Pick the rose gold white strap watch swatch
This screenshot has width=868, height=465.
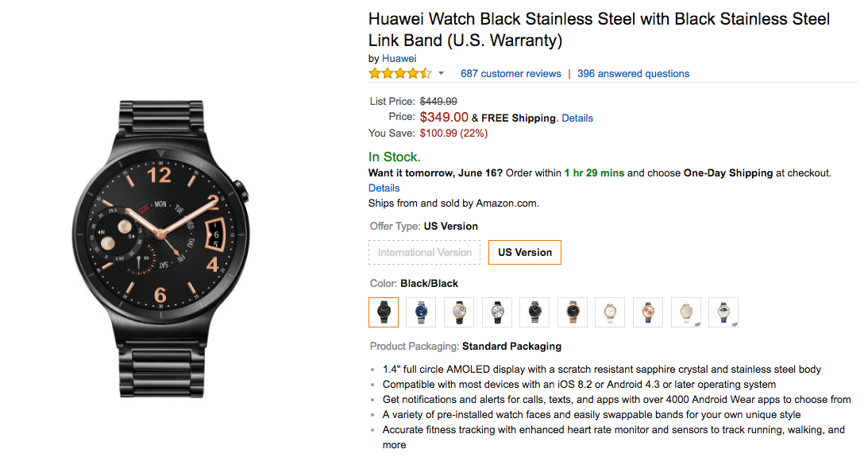click(x=610, y=312)
